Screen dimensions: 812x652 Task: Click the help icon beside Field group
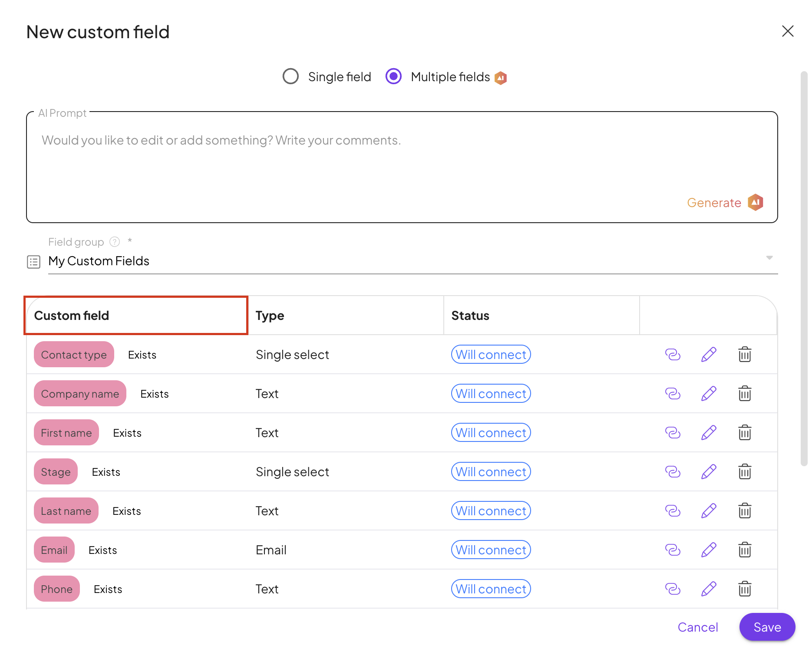pos(115,242)
